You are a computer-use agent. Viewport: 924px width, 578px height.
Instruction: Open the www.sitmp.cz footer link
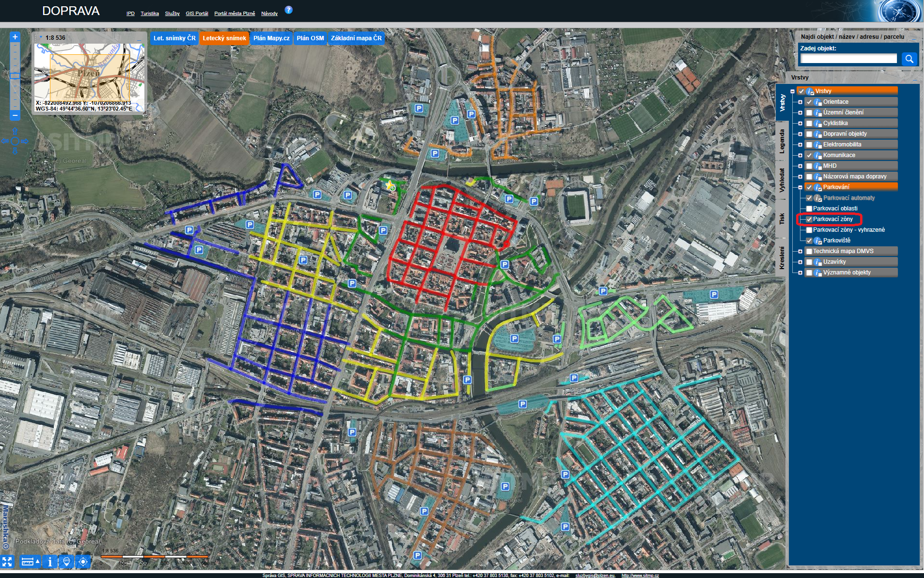click(x=640, y=576)
